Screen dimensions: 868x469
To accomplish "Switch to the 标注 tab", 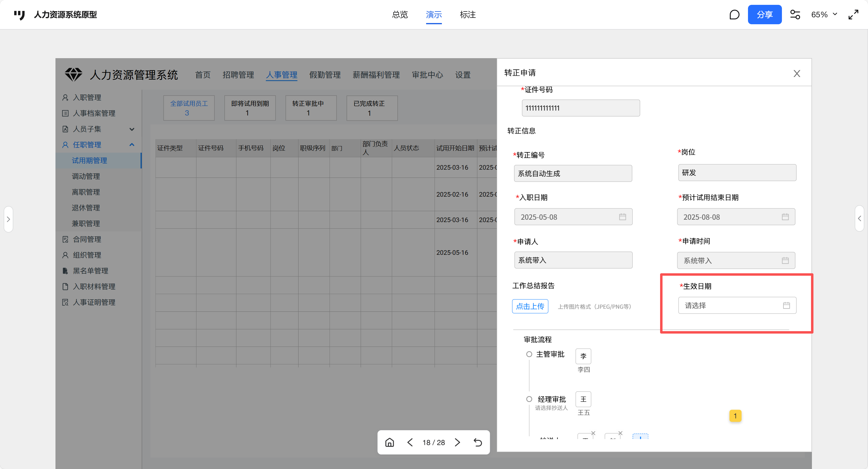I will 467,15.
